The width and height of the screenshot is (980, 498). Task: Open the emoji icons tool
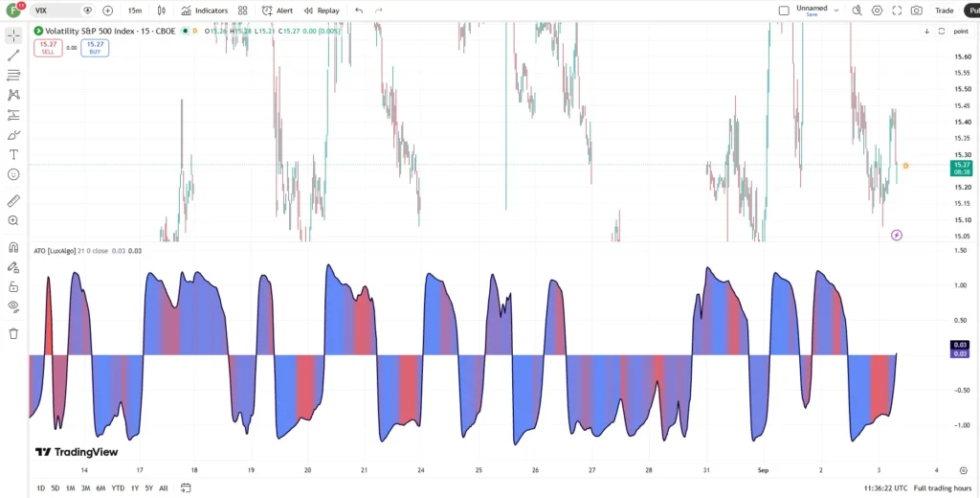[13, 174]
